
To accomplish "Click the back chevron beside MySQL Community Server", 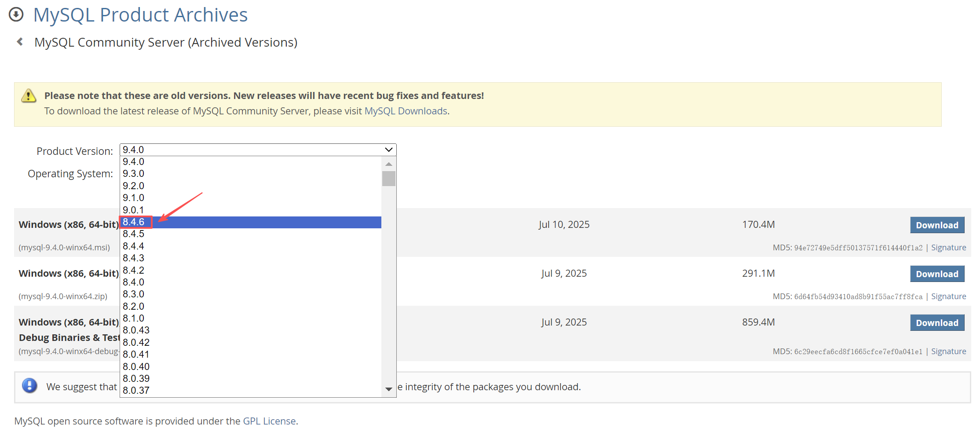I will click(x=20, y=42).
